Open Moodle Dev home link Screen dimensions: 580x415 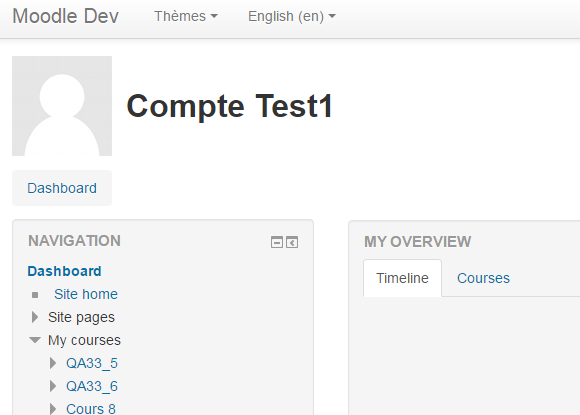(x=65, y=16)
